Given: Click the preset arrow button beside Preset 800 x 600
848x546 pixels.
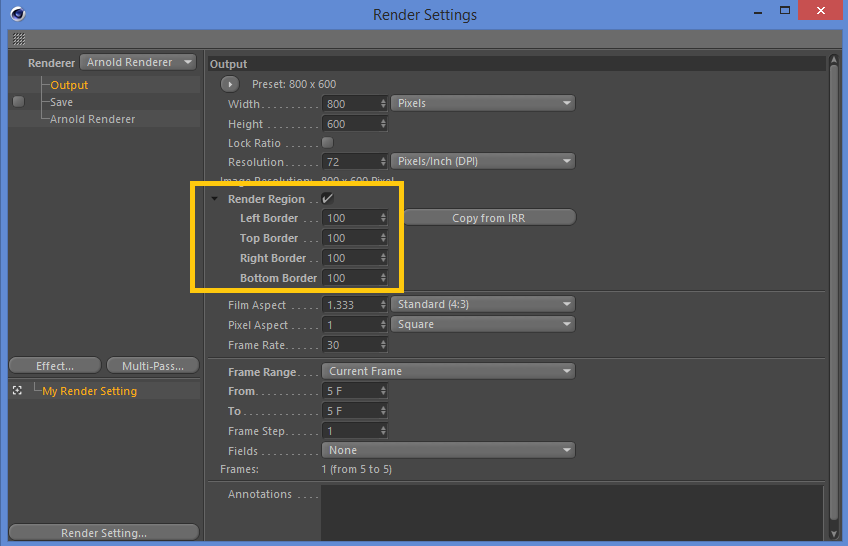Looking at the screenshot, I should point(230,84).
